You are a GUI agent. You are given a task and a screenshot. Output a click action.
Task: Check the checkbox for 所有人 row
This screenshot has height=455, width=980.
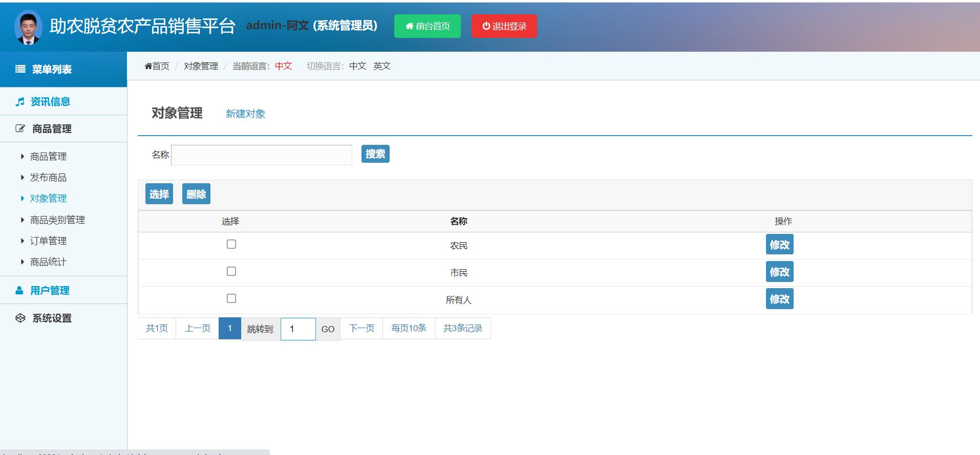[x=231, y=298]
